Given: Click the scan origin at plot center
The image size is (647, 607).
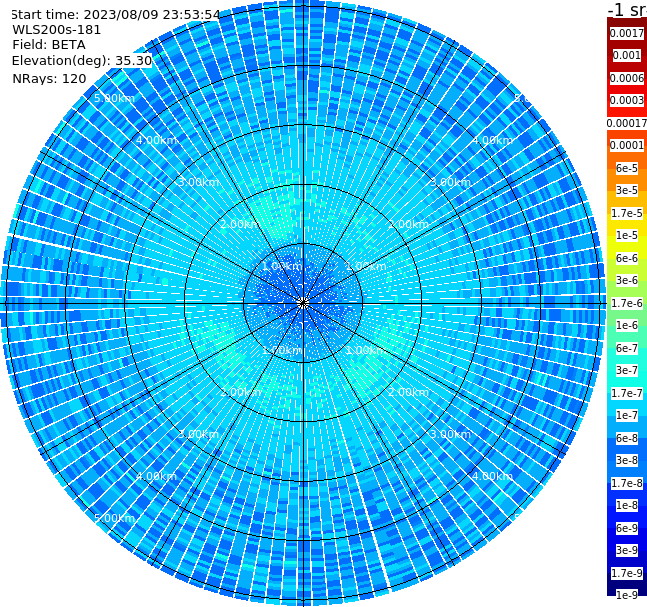Looking at the screenshot, I should point(303,303).
